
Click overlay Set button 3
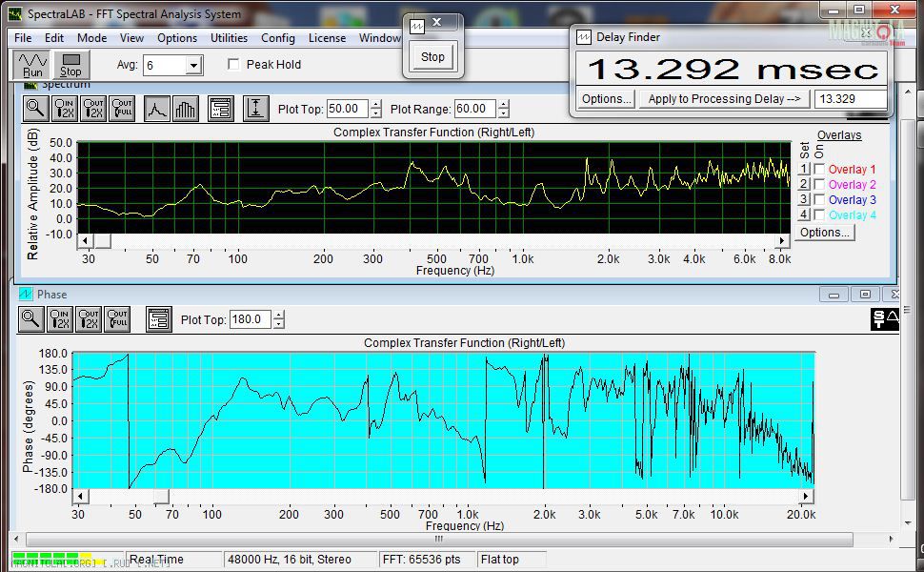(x=804, y=200)
